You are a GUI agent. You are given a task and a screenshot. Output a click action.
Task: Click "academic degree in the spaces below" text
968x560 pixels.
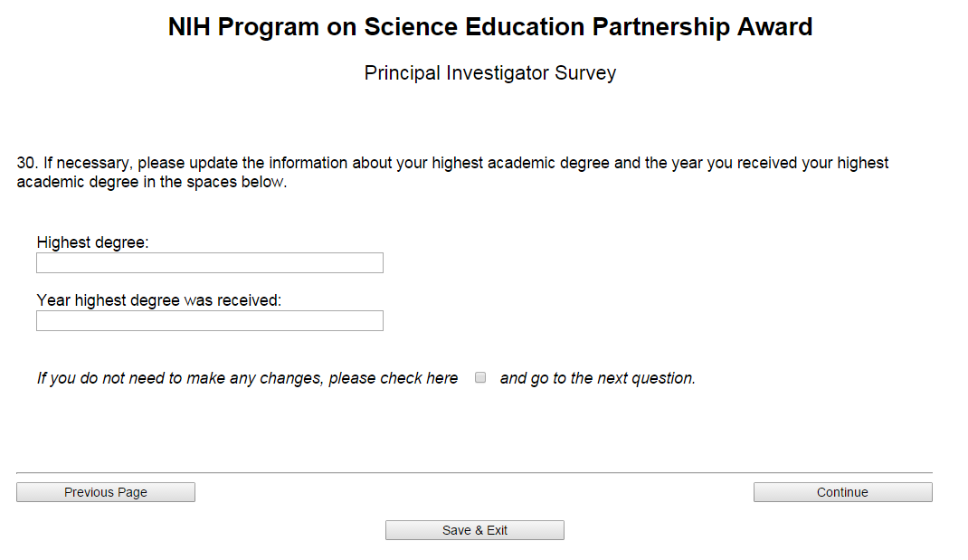click(x=152, y=182)
